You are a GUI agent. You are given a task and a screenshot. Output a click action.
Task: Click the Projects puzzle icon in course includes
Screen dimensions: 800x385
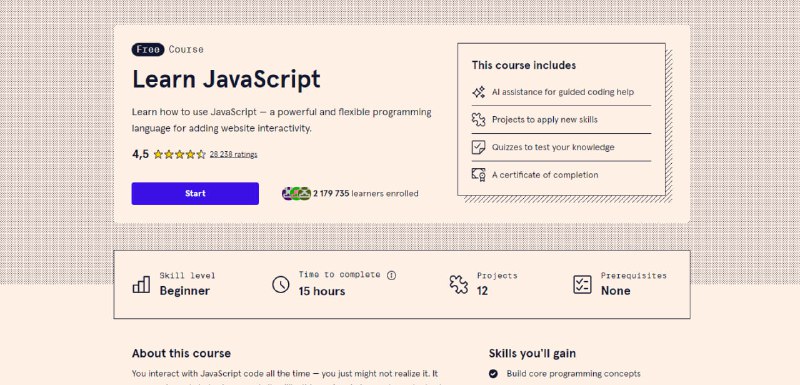pos(478,120)
